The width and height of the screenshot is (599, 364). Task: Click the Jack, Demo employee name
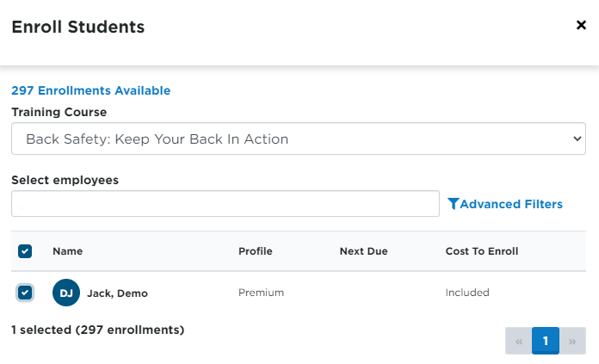coord(117,293)
